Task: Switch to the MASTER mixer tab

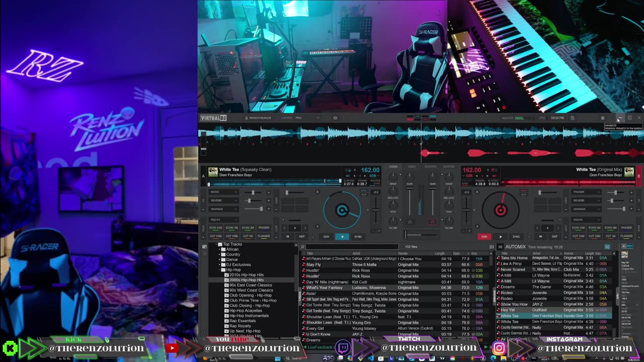Action: click(449, 166)
